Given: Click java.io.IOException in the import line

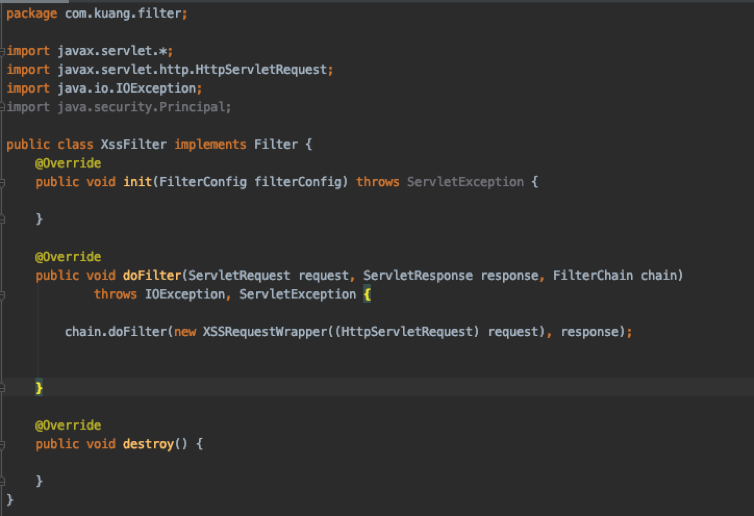Looking at the screenshot, I should (127, 88).
